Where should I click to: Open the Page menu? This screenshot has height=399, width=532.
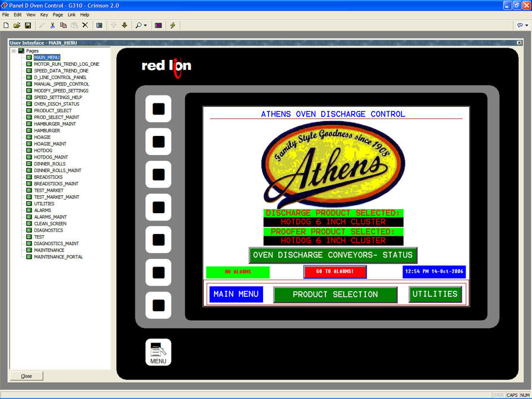point(58,15)
